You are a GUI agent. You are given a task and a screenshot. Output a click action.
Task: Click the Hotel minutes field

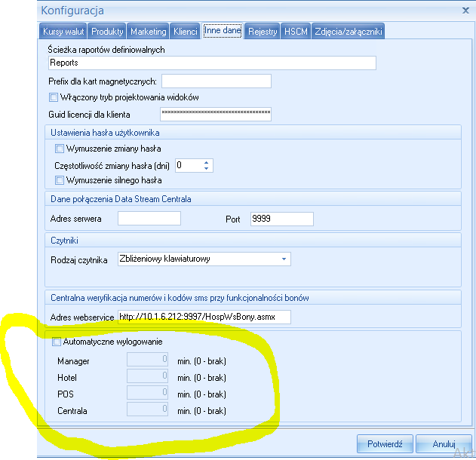[147, 376]
